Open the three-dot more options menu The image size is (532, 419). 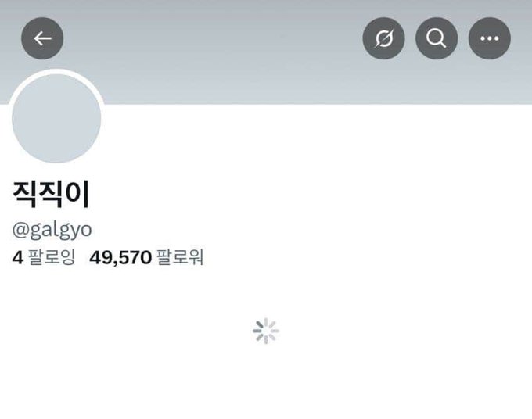490,38
